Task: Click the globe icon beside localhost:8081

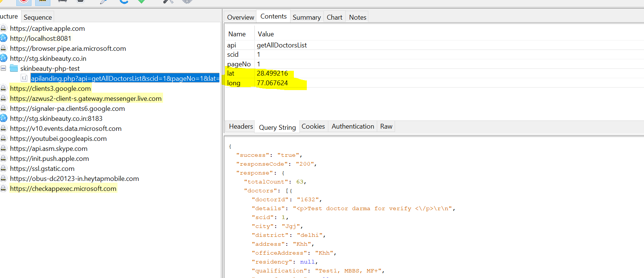Action: pos(4,38)
